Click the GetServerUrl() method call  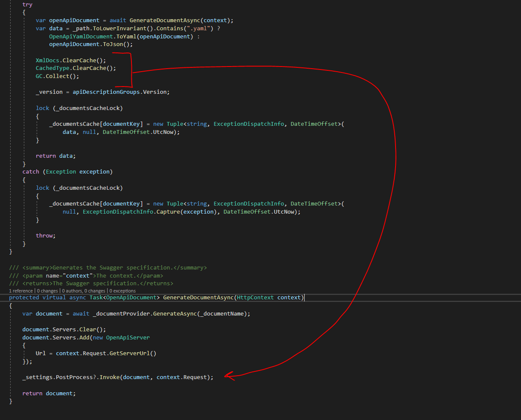(132, 353)
